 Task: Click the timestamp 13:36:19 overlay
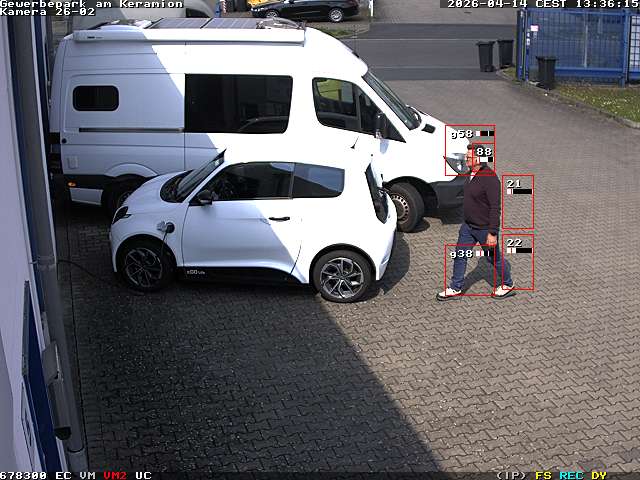(604, 4)
